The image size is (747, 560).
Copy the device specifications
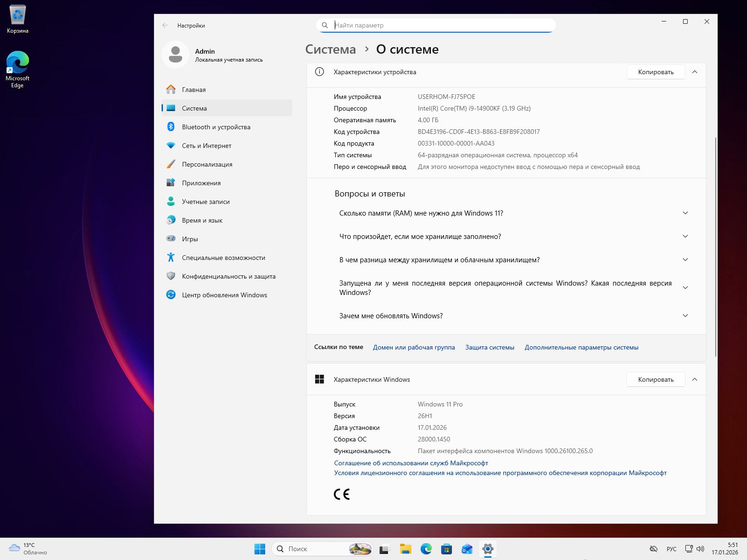coord(655,72)
